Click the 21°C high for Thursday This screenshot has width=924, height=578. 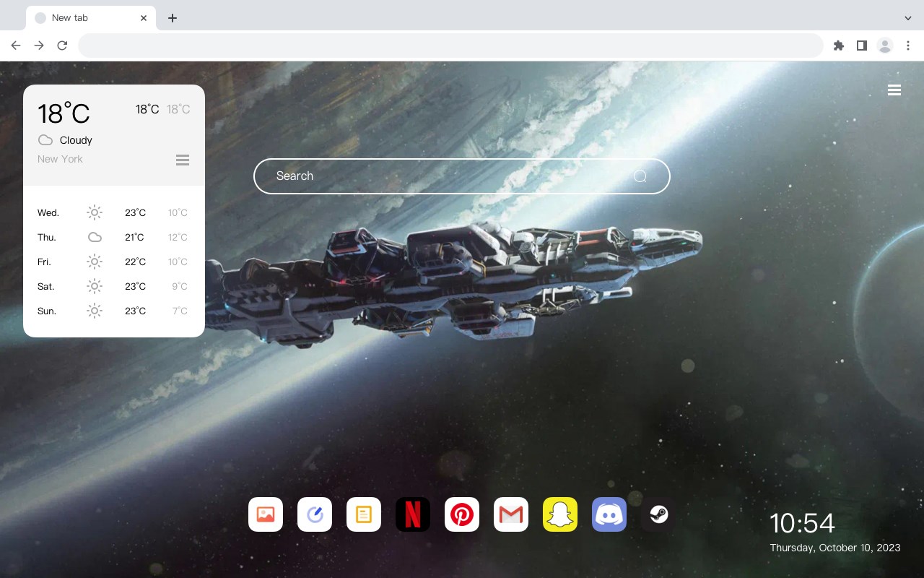pyautogui.click(x=134, y=237)
